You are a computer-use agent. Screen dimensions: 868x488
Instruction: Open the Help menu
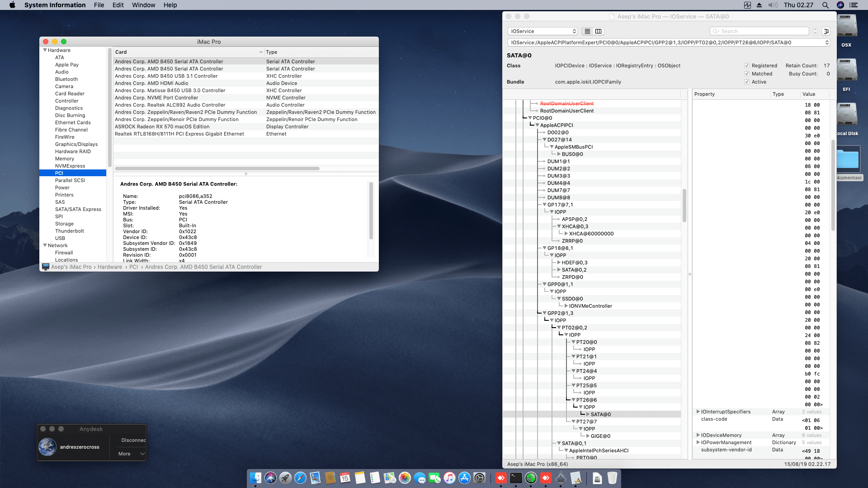pos(170,5)
